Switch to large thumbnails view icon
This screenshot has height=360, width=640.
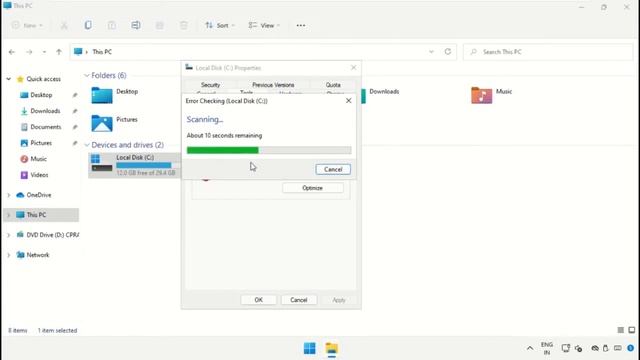point(631,330)
